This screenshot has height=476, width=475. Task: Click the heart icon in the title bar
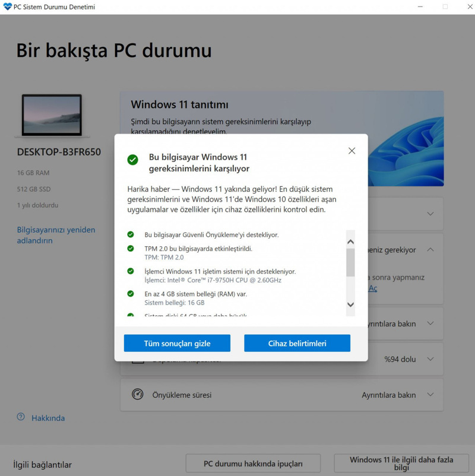(8, 7)
